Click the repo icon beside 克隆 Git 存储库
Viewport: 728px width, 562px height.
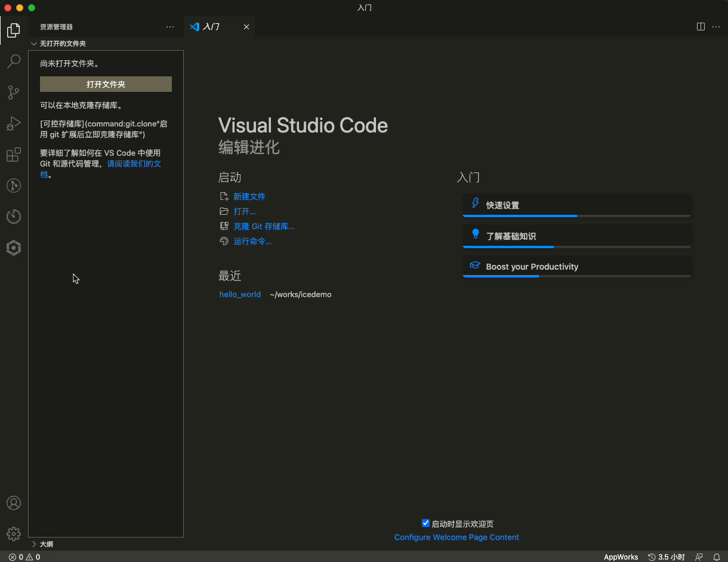click(224, 226)
